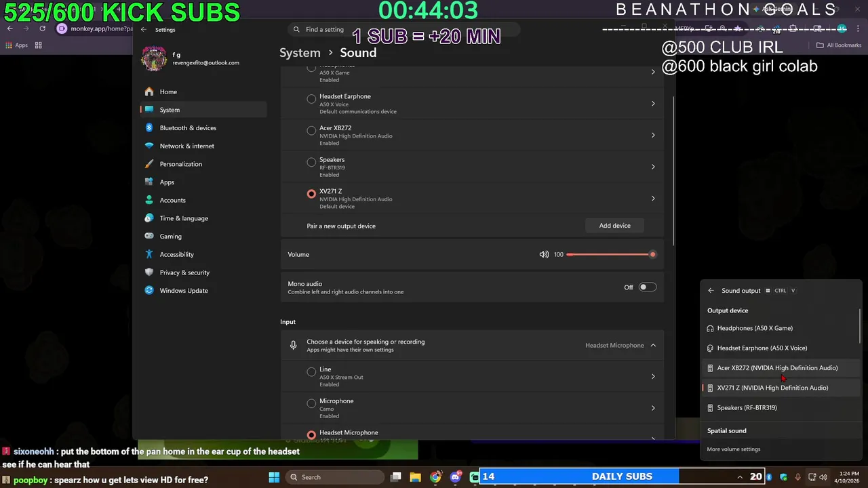Open More volume settings link

pos(734,449)
